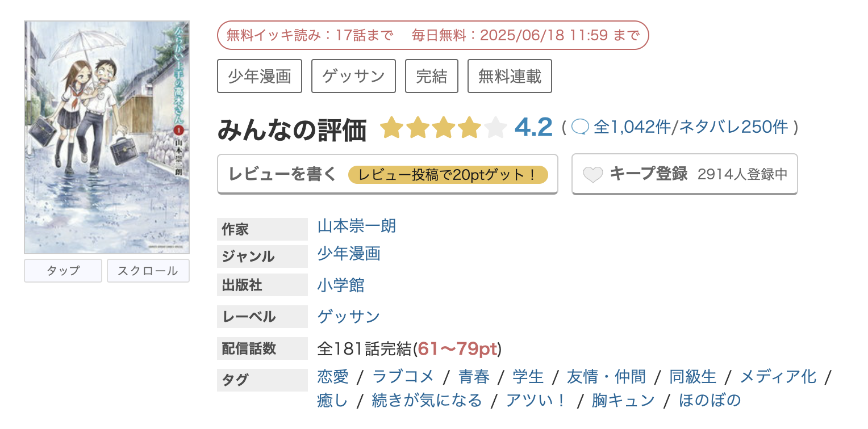Click the third yellow rating star
The image size is (868, 429).
(444, 128)
